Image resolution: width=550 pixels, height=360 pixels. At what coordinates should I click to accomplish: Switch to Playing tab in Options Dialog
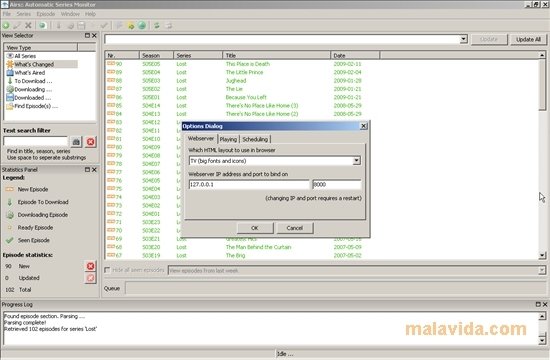(x=228, y=139)
